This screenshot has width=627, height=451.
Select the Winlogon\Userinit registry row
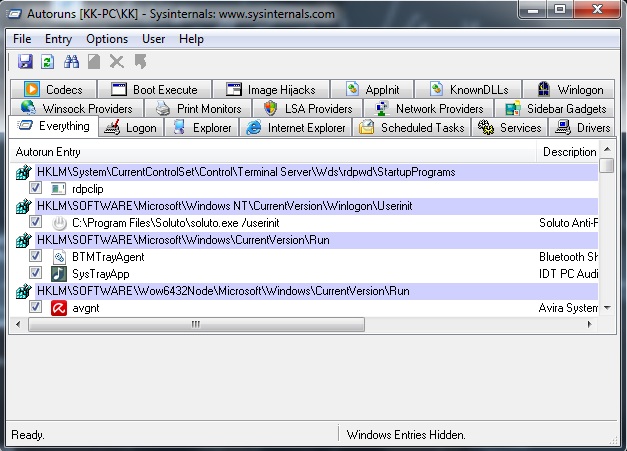tap(316, 206)
